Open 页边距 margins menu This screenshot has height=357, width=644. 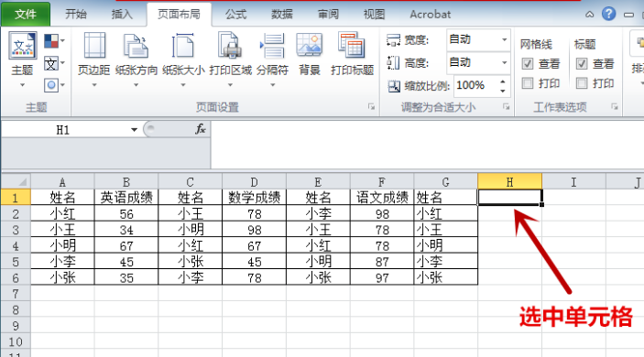(94, 59)
